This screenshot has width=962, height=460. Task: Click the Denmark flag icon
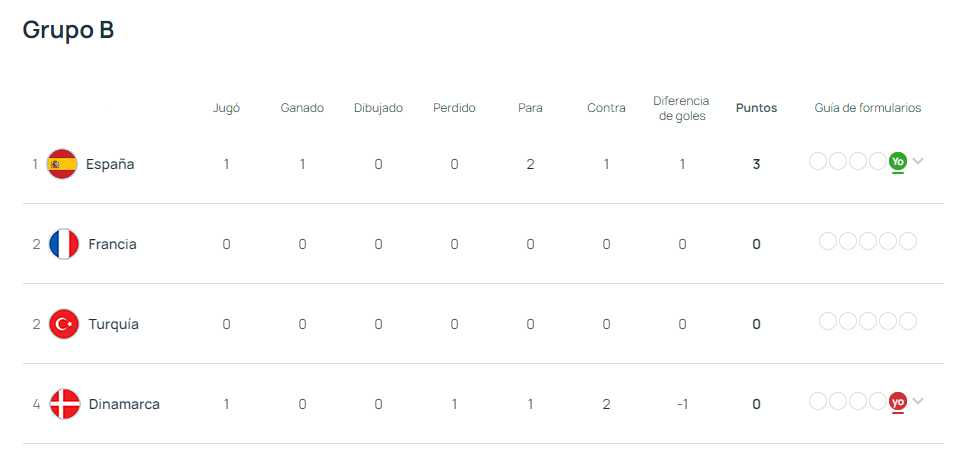pos(64,404)
